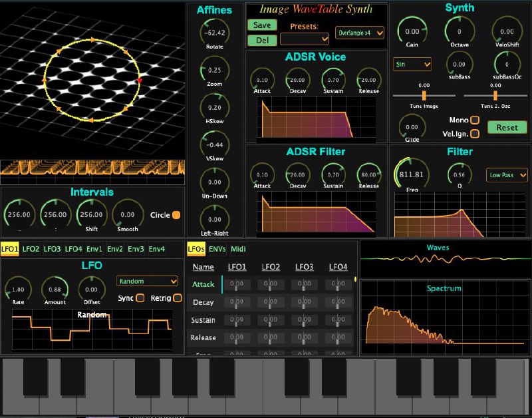The image size is (532, 418).
Task: Switch to the Env1 tab
Action: 94,249
